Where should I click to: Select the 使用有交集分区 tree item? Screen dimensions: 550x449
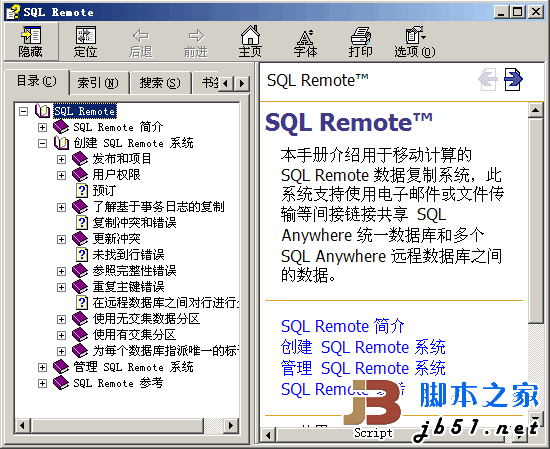(x=134, y=335)
